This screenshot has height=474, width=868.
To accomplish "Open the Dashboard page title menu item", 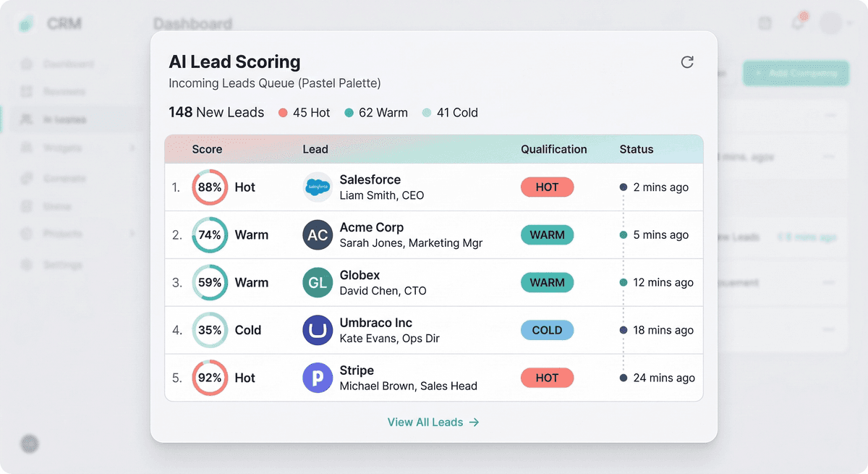I will pos(194,23).
